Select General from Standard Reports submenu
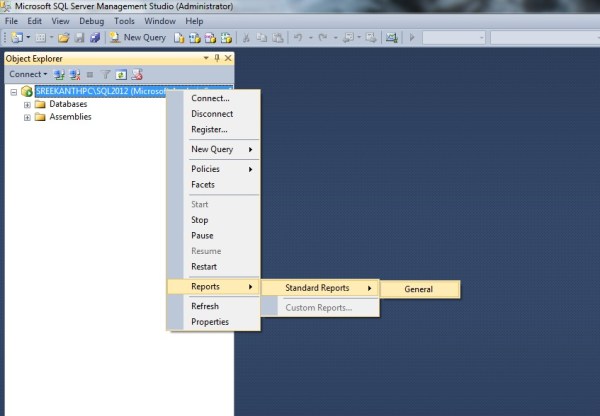The width and height of the screenshot is (600, 416). coord(419,289)
